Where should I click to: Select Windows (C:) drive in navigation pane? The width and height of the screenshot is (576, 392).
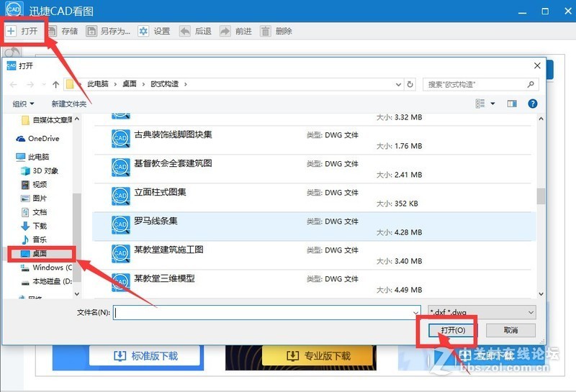[46, 267]
